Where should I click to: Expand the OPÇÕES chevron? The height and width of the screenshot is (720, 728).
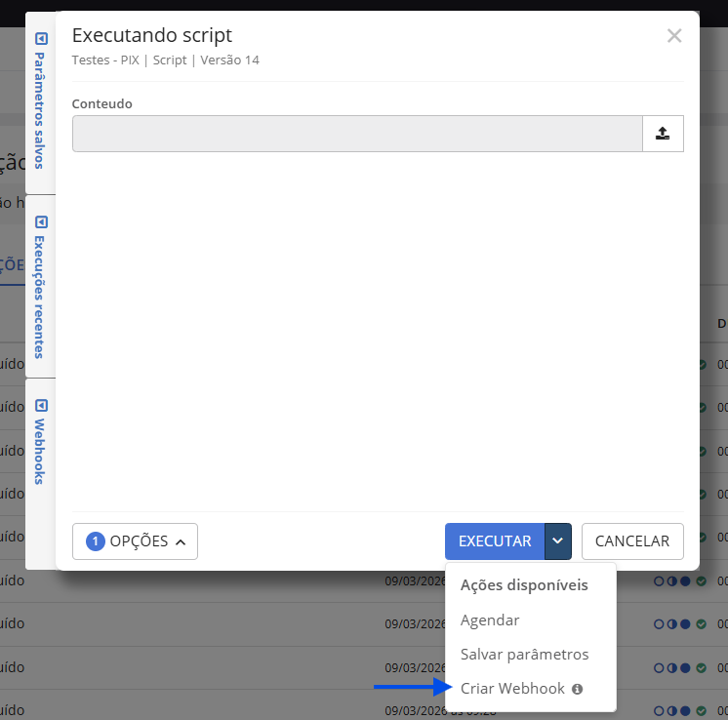pos(181,541)
